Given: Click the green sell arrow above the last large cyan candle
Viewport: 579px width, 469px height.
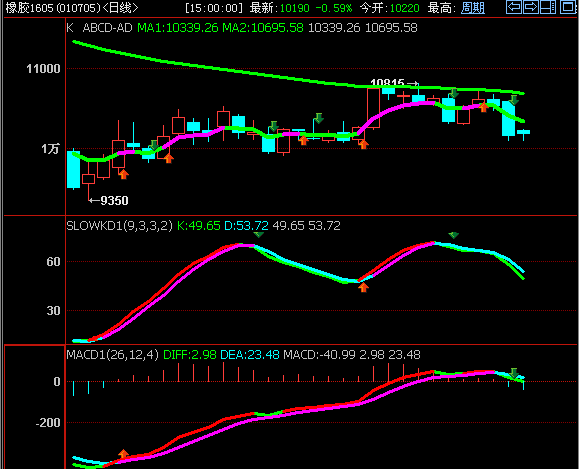Looking at the screenshot, I should (514, 100).
